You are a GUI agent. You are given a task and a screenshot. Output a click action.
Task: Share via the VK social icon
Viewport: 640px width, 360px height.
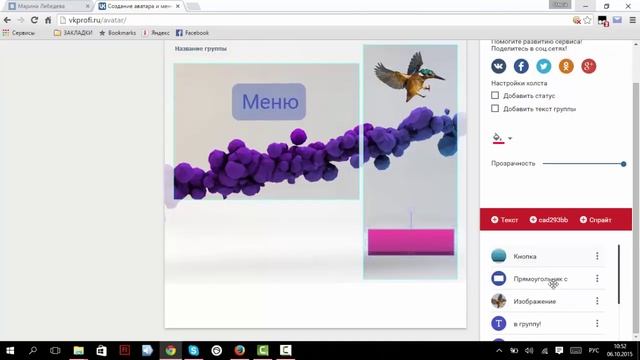point(498,66)
